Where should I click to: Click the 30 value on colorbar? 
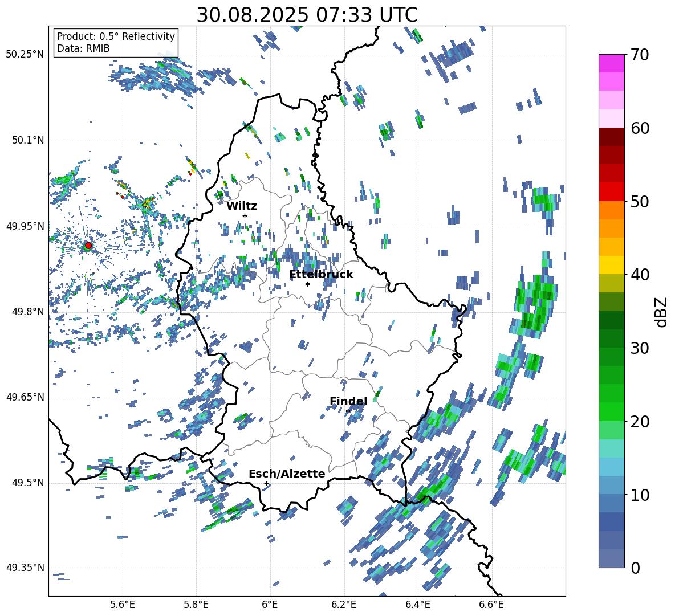coord(640,348)
